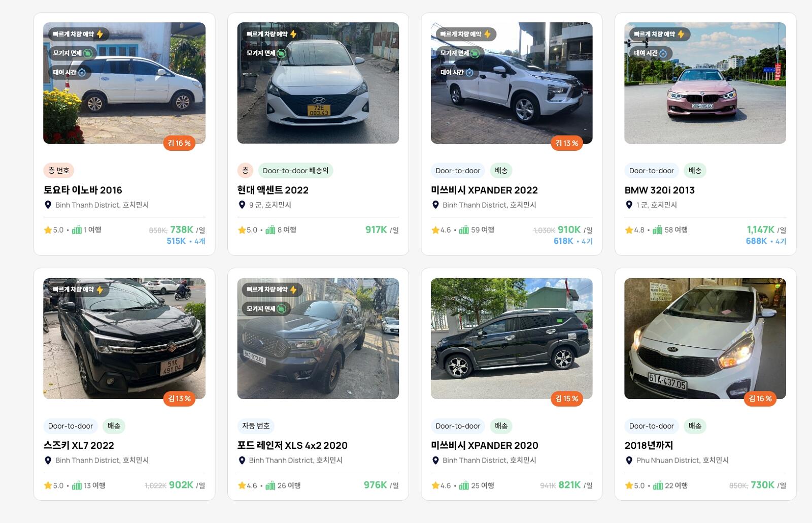Click the Door-to-door tag on the BMW 320i card
This screenshot has width=812, height=523.
pos(651,171)
